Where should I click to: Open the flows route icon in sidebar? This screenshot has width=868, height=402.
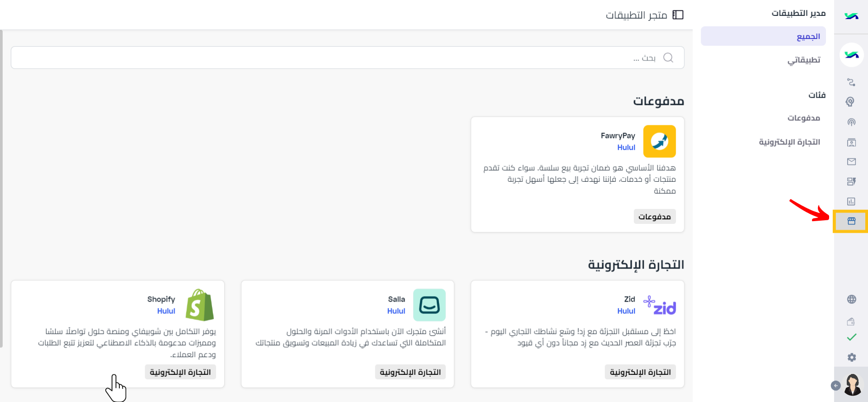coord(851,82)
